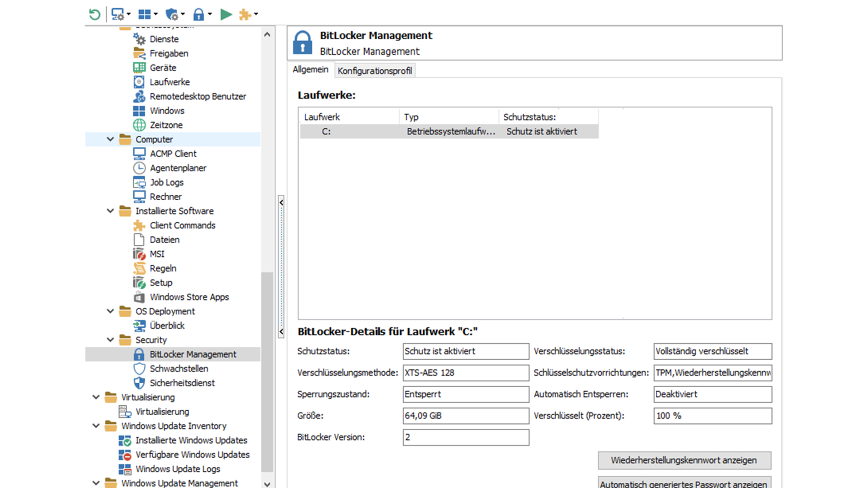The width and height of the screenshot is (868, 488).
Task: Click the Regeln scroll icon
Action: pos(139,268)
